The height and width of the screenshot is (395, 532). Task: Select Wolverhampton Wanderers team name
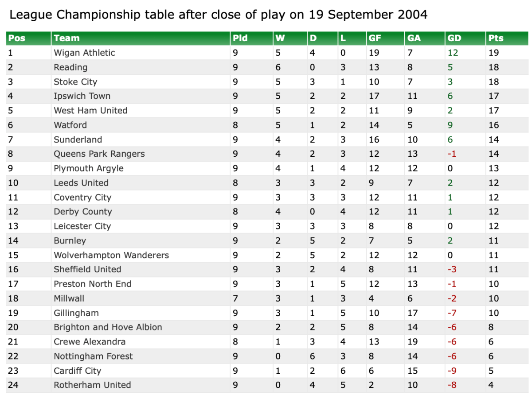(x=111, y=255)
